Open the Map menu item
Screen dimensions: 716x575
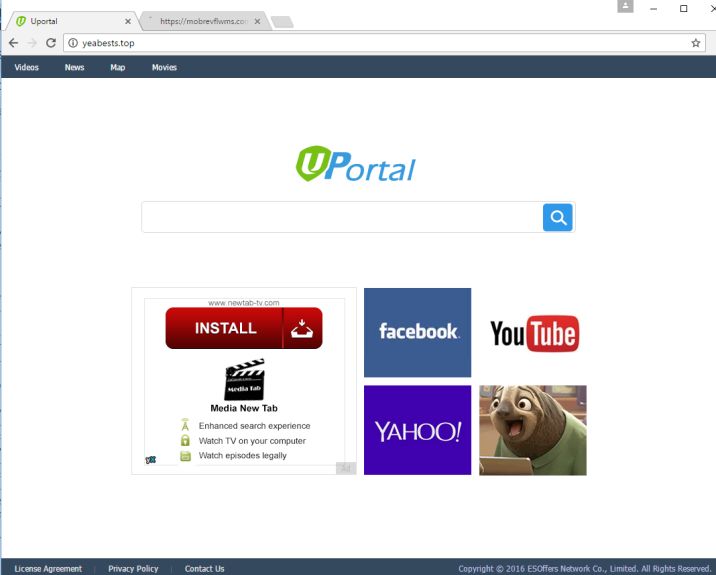pyautogui.click(x=117, y=68)
